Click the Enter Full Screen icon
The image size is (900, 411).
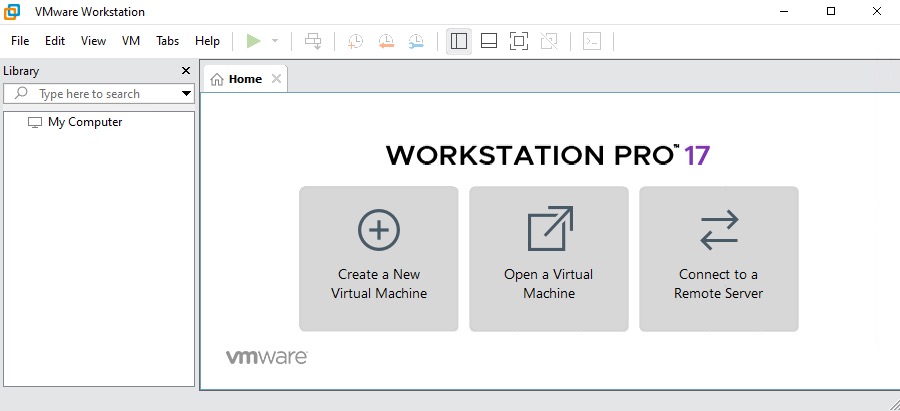coord(519,41)
